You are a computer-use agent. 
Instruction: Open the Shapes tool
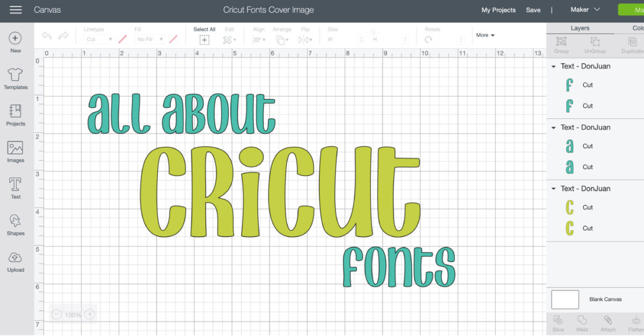pos(16,225)
